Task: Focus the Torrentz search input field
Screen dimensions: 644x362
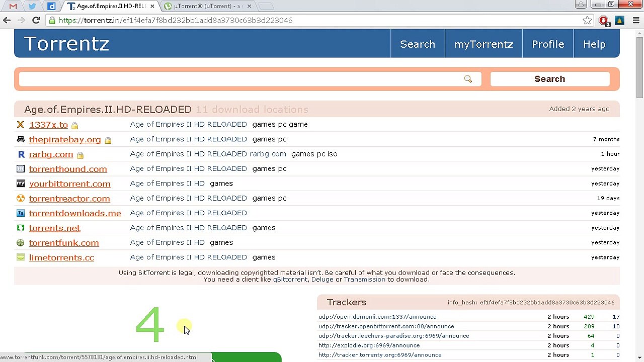Action: (250, 79)
